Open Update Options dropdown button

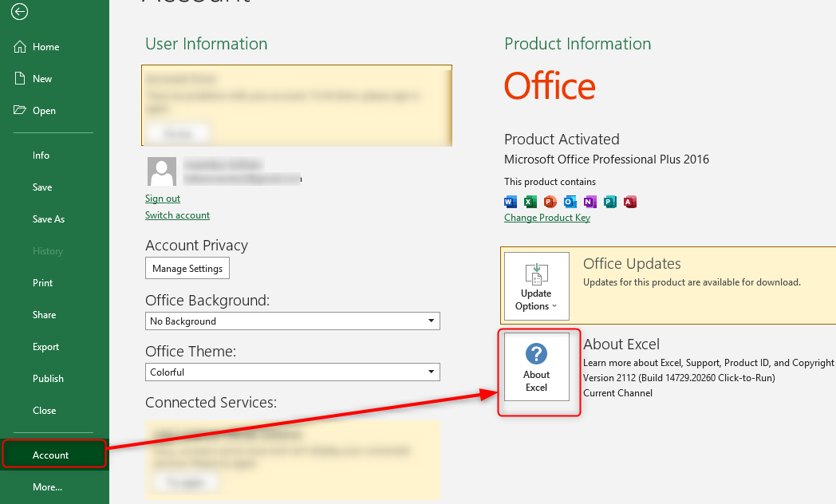[x=537, y=286]
